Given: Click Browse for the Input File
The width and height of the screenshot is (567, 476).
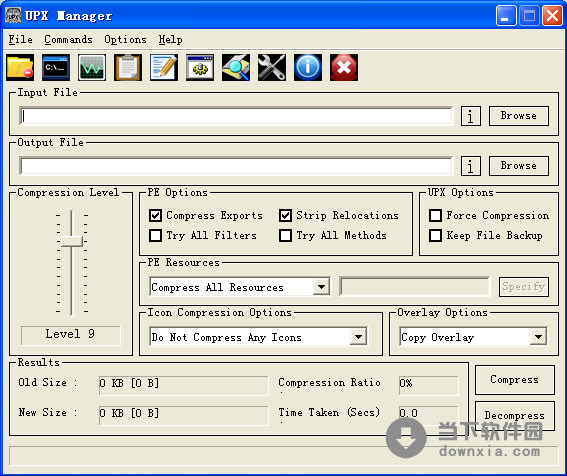Looking at the screenshot, I should [519, 116].
